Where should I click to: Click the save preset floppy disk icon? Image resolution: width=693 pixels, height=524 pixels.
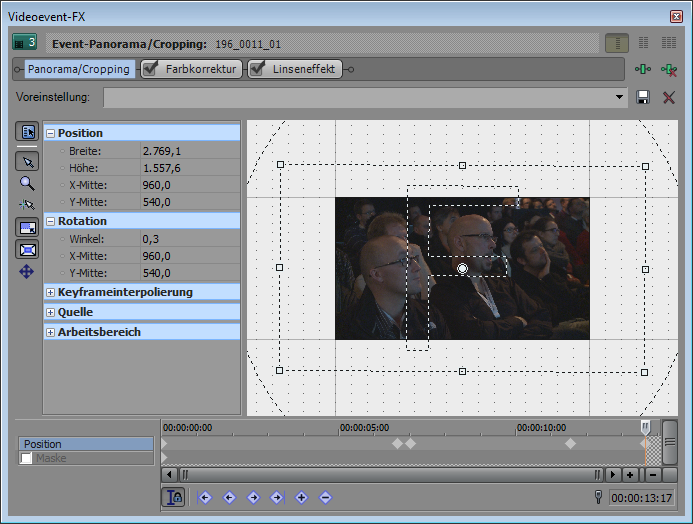[x=643, y=97]
